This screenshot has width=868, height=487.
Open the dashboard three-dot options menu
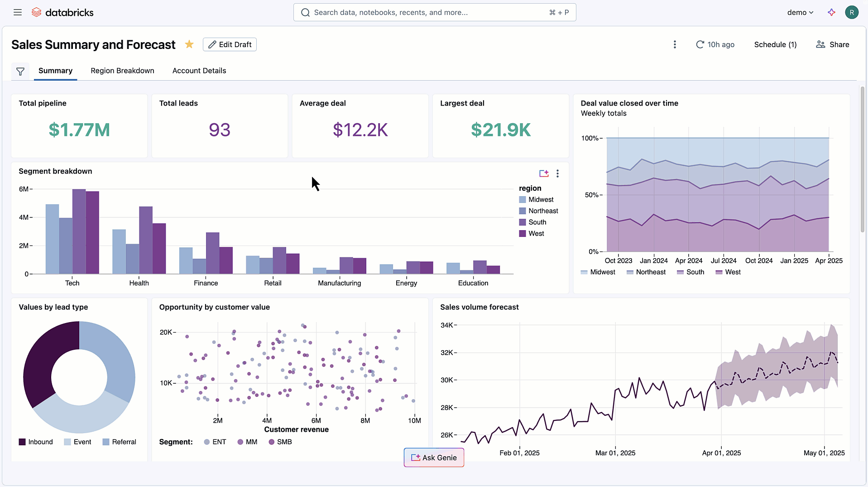pos(674,44)
